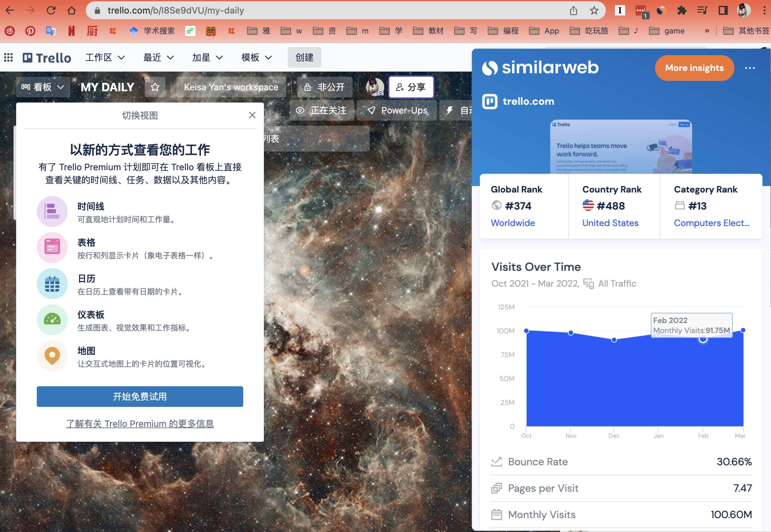
Task: Click the 创建 create board input field
Action: pyautogui.click(x=305, y=57)
